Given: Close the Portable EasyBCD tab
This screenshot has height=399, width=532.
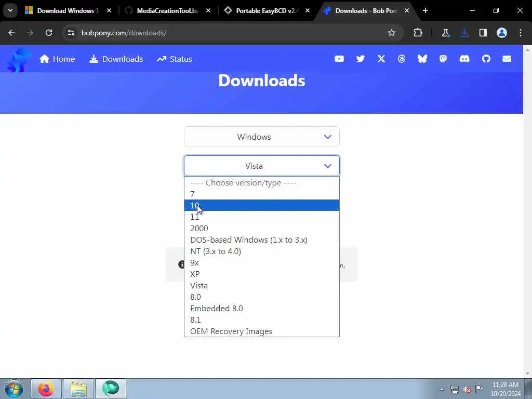Looking at the screenshot, I should point(308,10).
